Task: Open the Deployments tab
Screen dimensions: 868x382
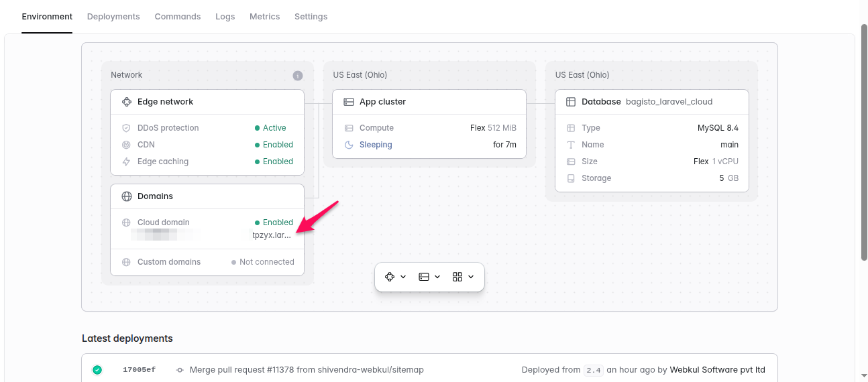Action: tap(113, 17)
